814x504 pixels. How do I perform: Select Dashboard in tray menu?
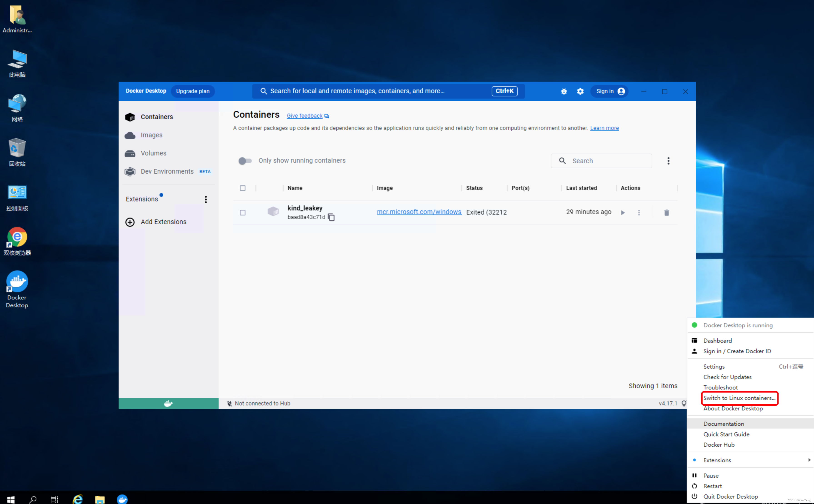[750, 341]
